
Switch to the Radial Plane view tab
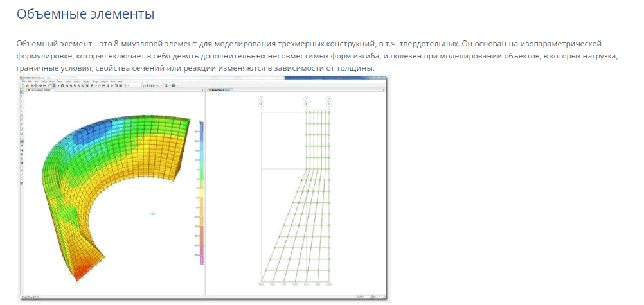click(220, 90)
